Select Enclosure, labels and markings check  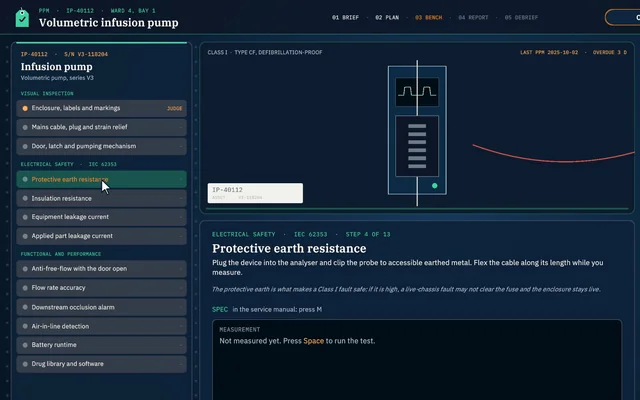point(102,108)
